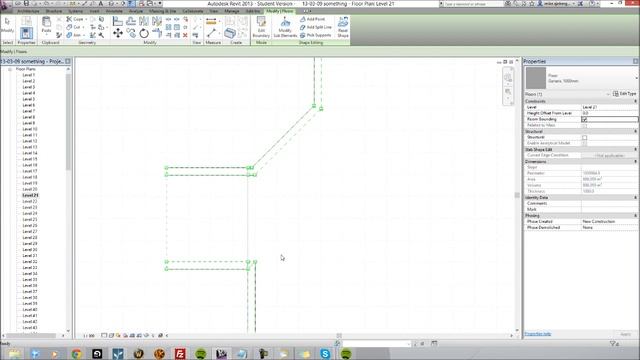The image size is (640, 360).
Task: Select the Offset tool in Modify panel
Action: 131,21
